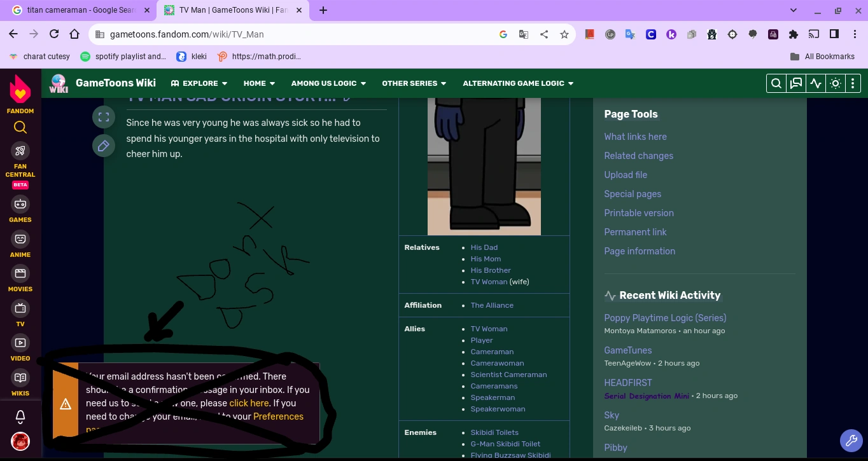Click the full-screen expand icon beside article
868x461 pixels.
[104, 117]
